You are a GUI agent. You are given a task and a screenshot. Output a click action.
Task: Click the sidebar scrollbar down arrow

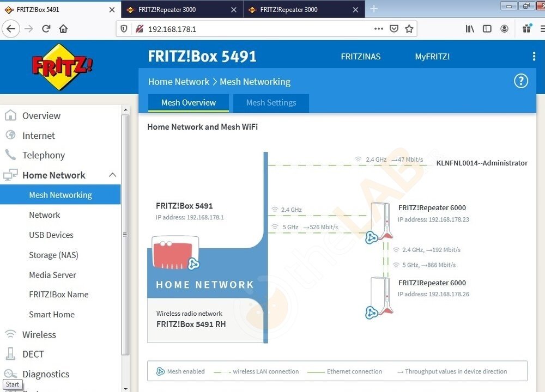point(125,389)
